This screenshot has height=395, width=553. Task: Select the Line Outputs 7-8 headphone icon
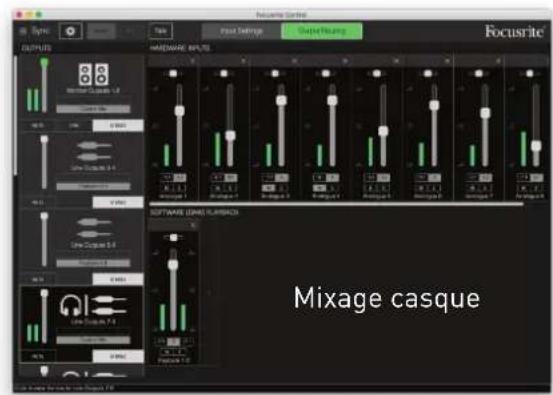[x=93, y=305]
